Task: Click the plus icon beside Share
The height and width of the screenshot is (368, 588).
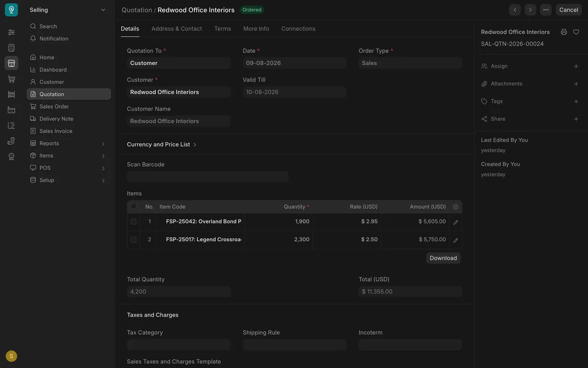Action: coord(576,119)
